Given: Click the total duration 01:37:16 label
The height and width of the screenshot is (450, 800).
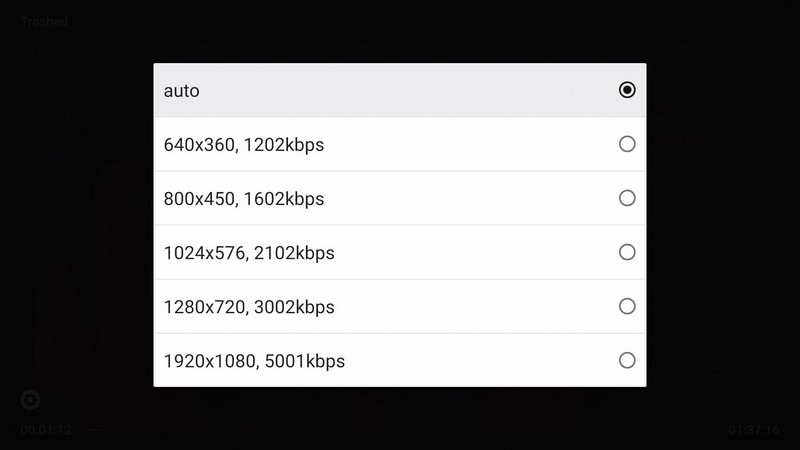Looking at the screenshot, I should point(754,429).
